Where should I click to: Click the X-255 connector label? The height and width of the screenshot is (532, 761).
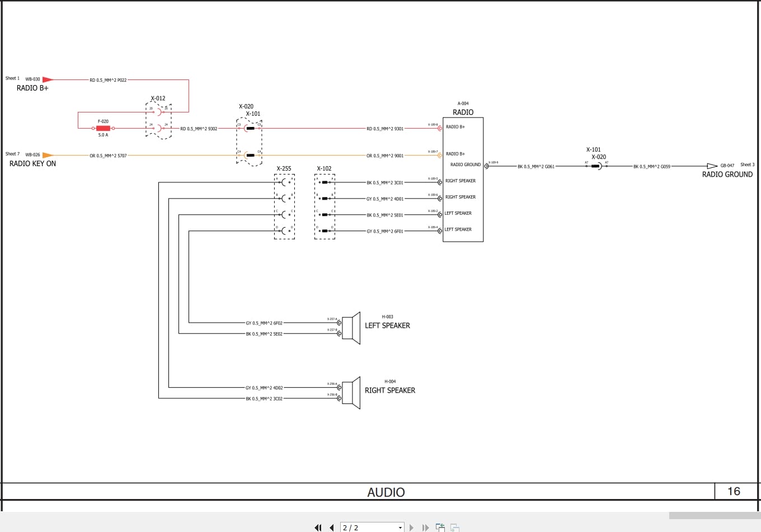coord(284,168)
